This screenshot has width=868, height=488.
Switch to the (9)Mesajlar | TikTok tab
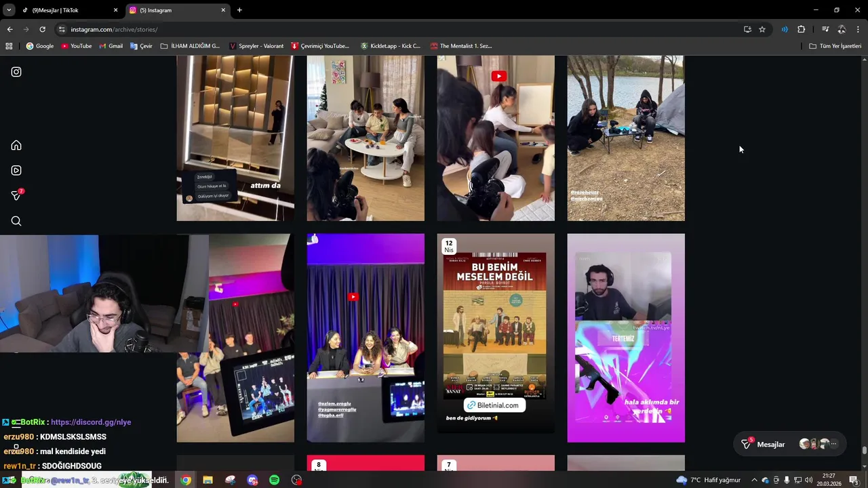click(x=69, y=10)
